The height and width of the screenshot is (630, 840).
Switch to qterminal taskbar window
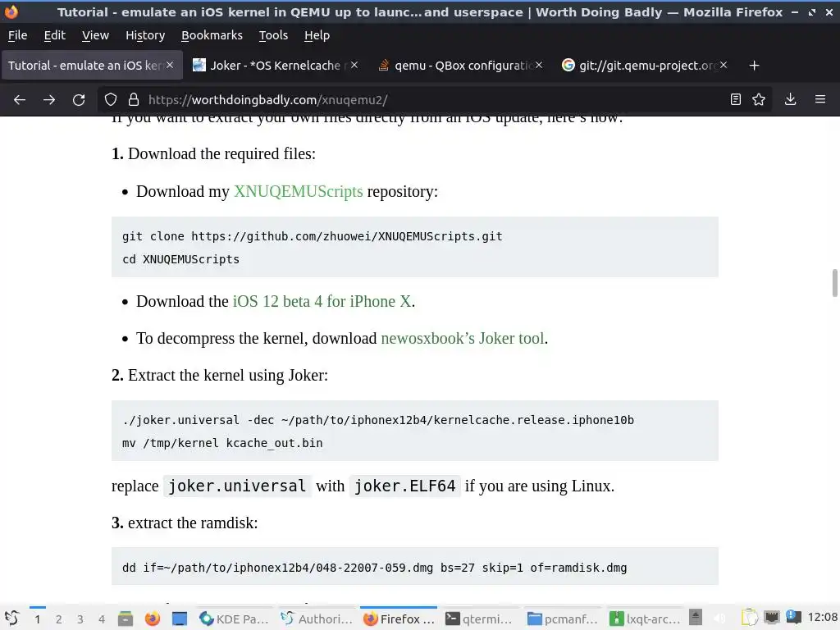tap(479, 619)
